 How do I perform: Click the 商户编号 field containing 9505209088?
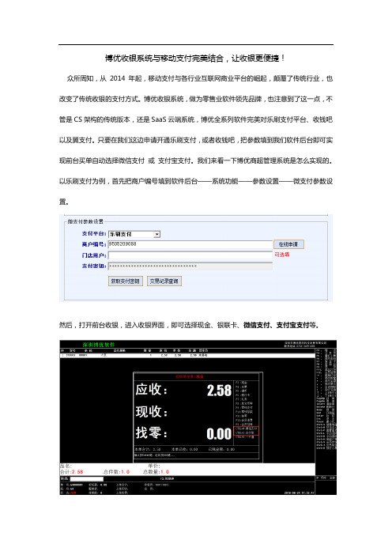(190, 244)
